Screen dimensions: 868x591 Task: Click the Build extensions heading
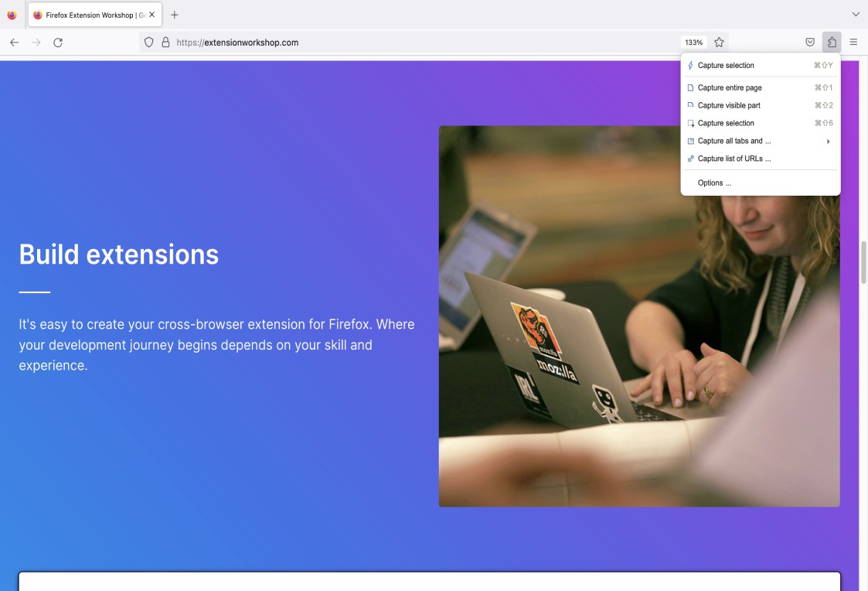[x=119, y=255]
